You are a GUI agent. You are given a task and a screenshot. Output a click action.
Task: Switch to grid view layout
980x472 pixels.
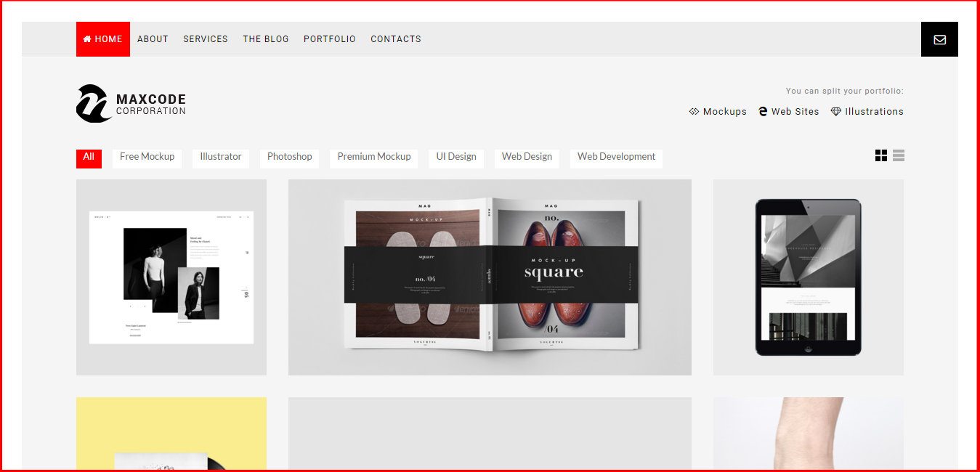pos(881,155)
